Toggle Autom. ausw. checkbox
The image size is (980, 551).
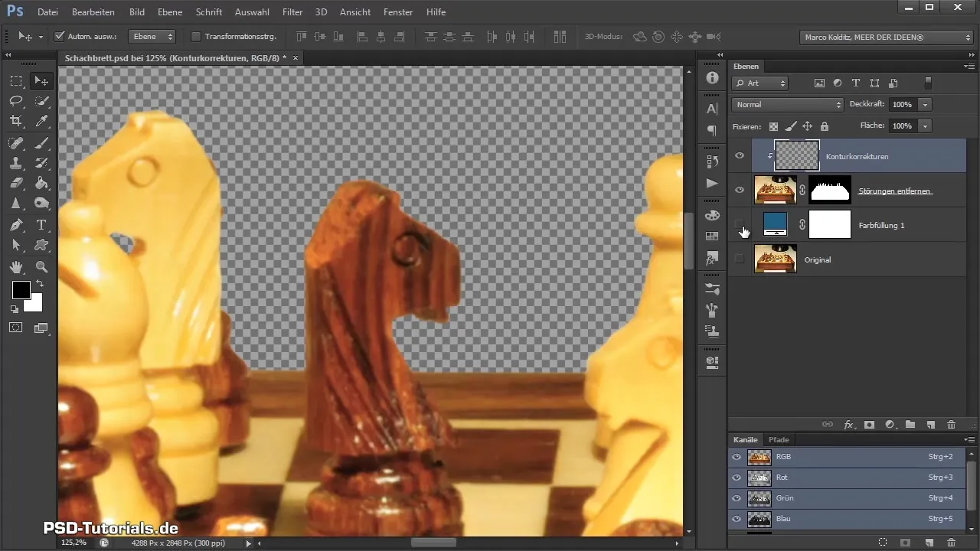(x=60, y=36)
